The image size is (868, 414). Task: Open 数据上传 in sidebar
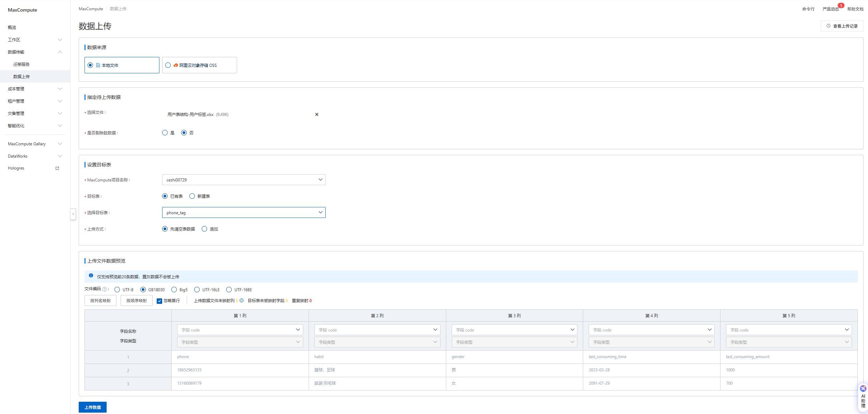pos(35,76)
